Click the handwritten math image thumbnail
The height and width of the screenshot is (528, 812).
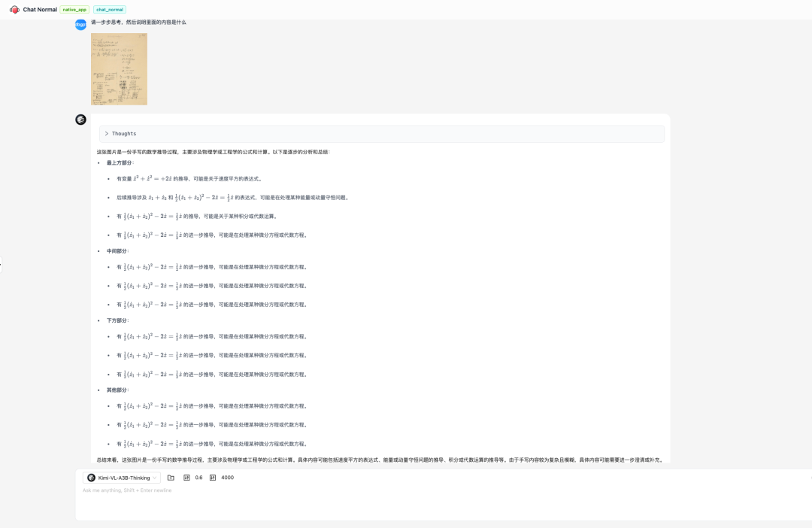pos(119,68)
